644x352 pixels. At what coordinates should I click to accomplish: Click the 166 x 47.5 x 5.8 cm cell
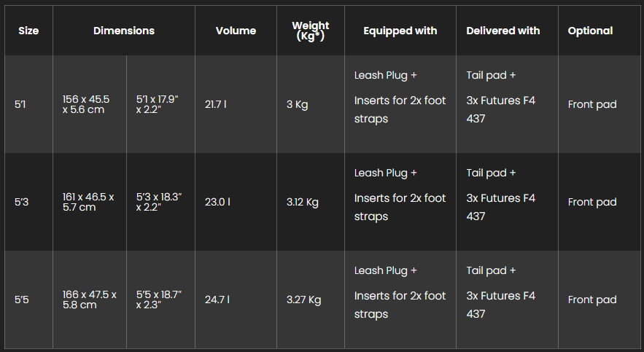90,300
